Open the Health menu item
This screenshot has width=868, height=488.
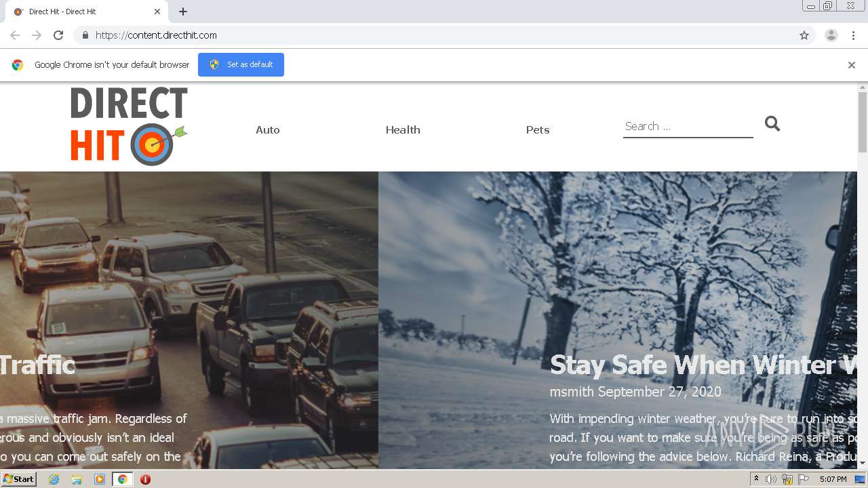coord(403,129)
